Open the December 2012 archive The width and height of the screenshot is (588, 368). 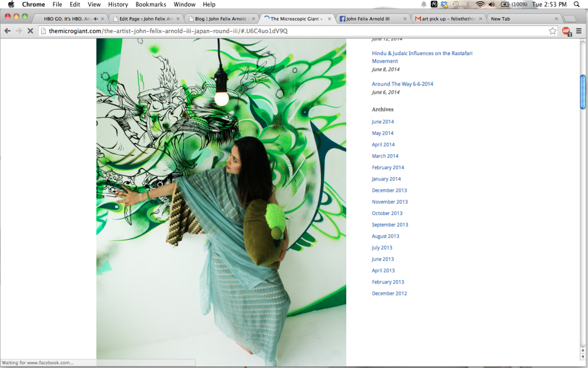389,294
